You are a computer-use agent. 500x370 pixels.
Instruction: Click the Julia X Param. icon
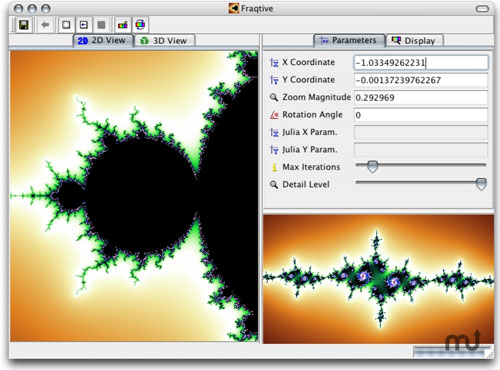click(x=274, y=132)
